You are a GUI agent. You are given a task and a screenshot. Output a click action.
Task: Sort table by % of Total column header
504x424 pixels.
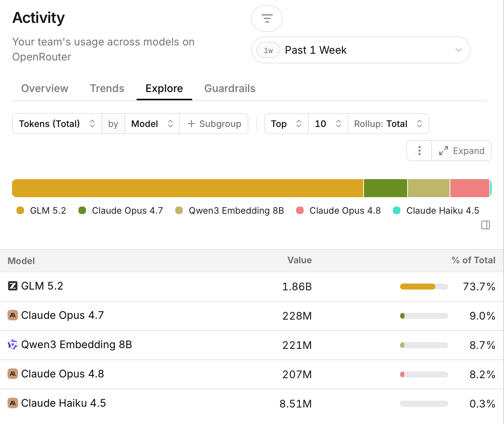pyautogui.click(x=473, y=260)
